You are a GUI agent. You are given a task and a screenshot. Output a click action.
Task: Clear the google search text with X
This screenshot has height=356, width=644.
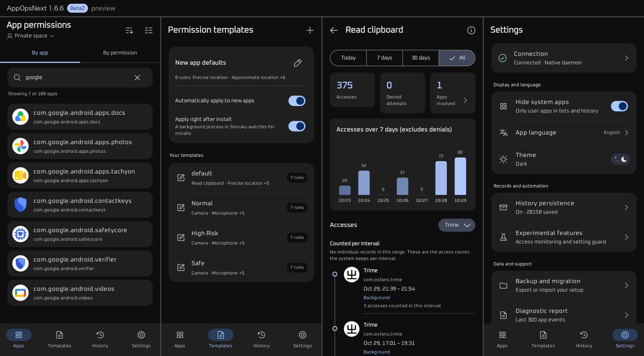coord(137,78)
